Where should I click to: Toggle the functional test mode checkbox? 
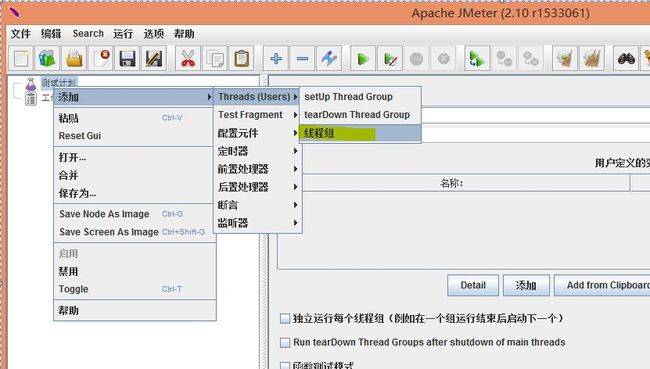tap(285, 365)
